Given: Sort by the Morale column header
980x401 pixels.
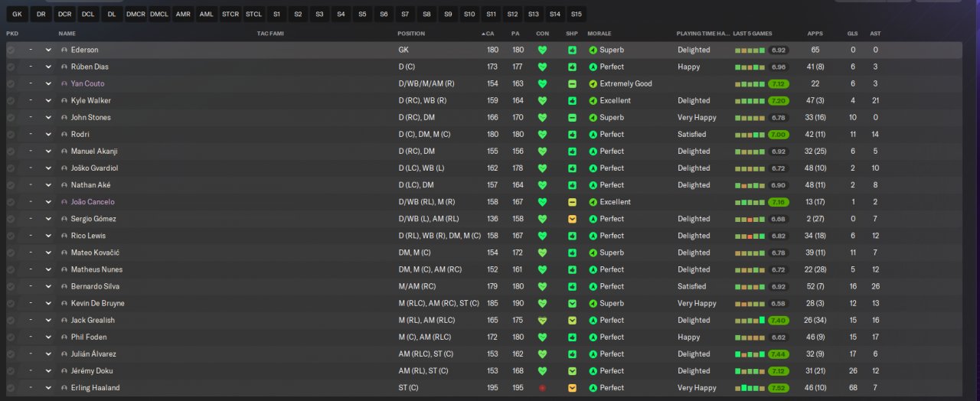Looking at the screenshot, I should click(599, 34).
